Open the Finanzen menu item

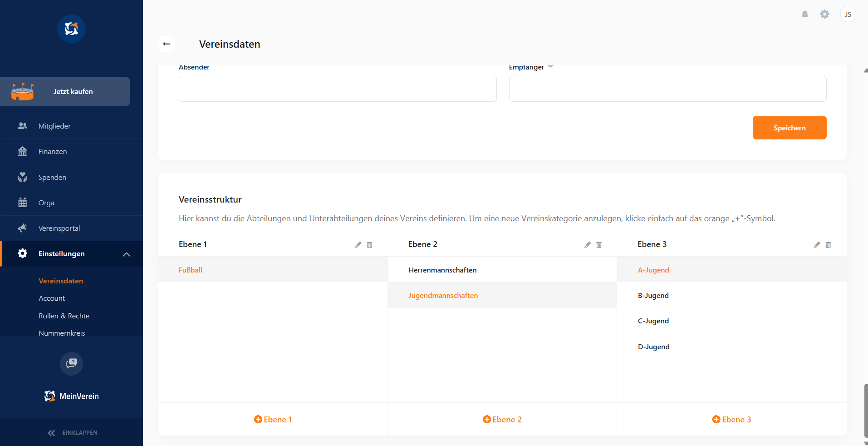click(x=53, y=152)
